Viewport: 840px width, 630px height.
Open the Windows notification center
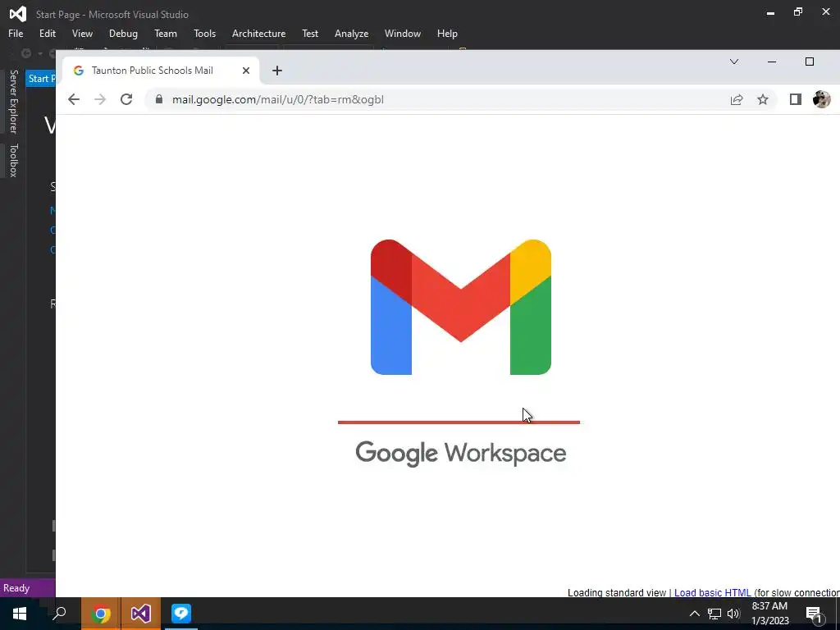(815, 614)
